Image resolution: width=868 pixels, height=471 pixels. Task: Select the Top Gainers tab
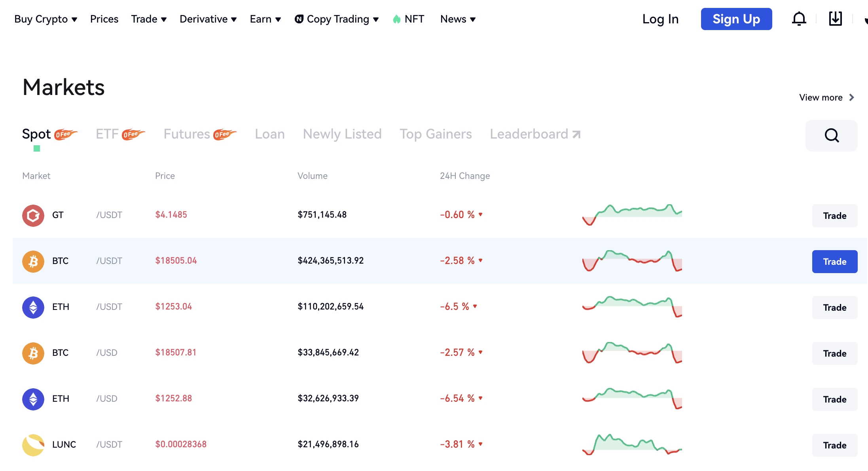tap(435, 134)
